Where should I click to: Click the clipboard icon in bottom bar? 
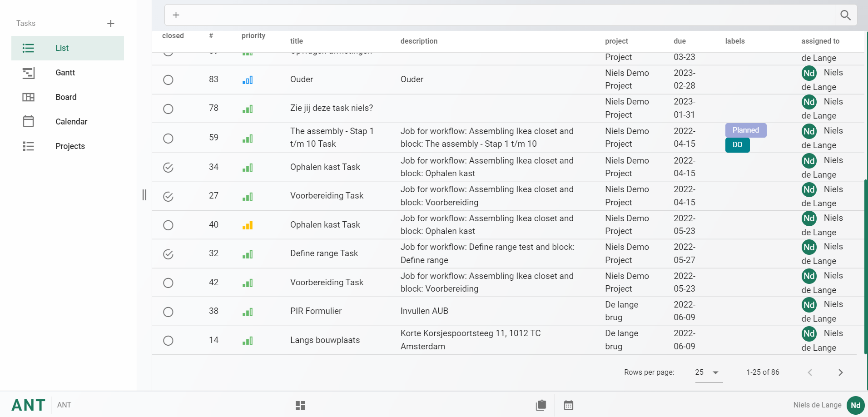(x=541, y=405)
